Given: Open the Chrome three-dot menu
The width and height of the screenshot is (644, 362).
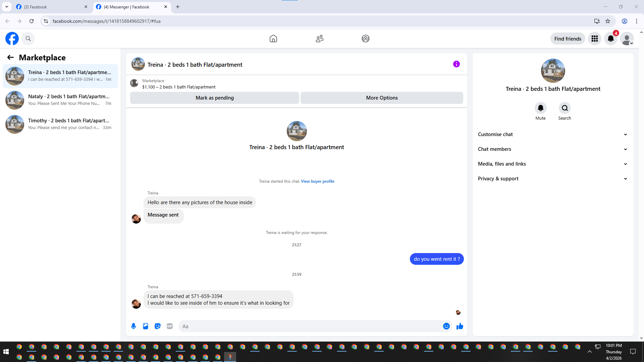Looking at the screenshot, I should coord(637,21).
